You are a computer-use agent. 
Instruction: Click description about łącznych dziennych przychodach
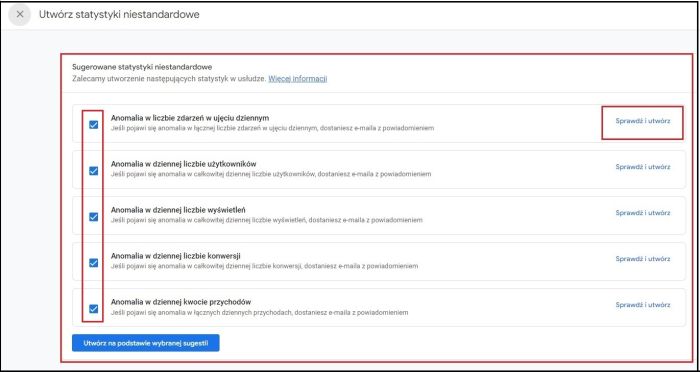pyautogui.click(x=259, y=313)
